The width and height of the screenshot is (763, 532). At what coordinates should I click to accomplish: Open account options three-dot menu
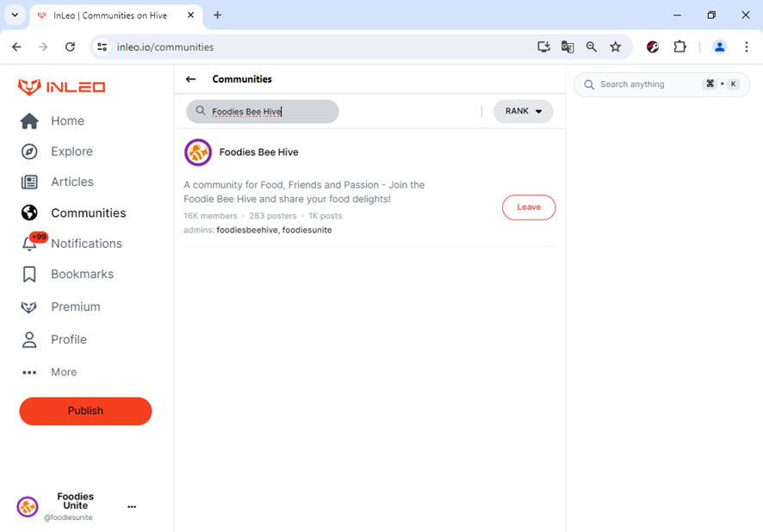click(132, 507)
